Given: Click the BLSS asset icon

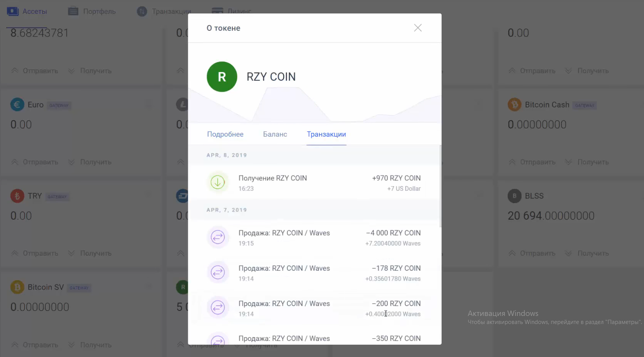Looking at the screenshot, I should click(515, 196).
